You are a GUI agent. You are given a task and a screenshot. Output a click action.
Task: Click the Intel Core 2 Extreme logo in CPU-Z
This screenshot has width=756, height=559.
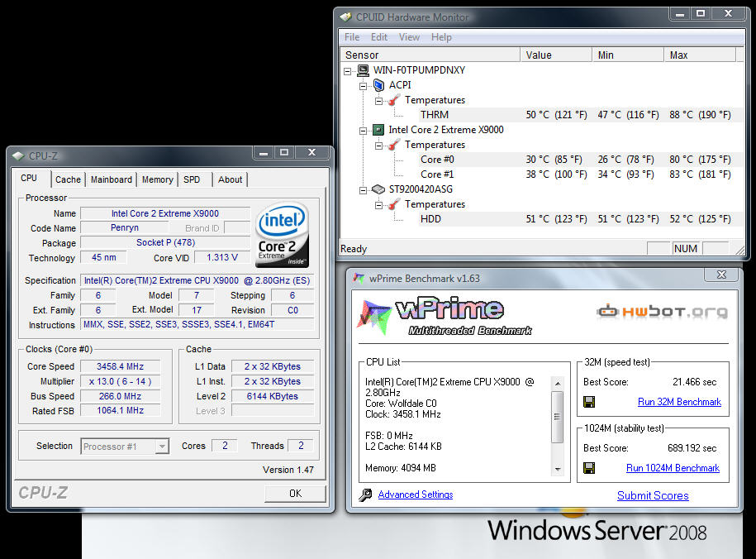pos(282,235)
